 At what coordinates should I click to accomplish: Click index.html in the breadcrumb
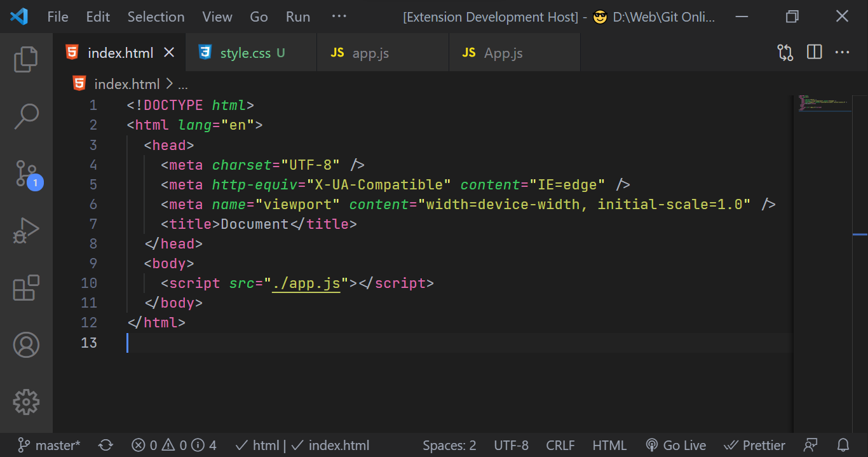(126, 84)
